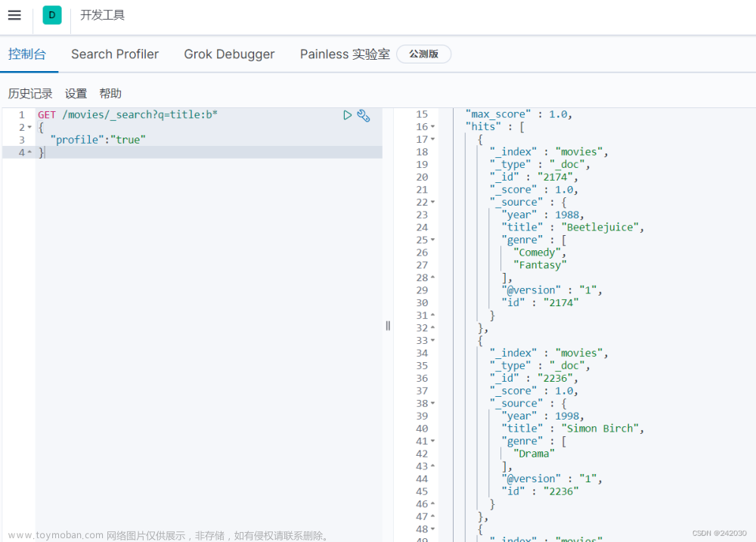Viewport: 756px width, 542px height.
Task: Open the Painless 实验室 tab
Action: pos(345,54)
